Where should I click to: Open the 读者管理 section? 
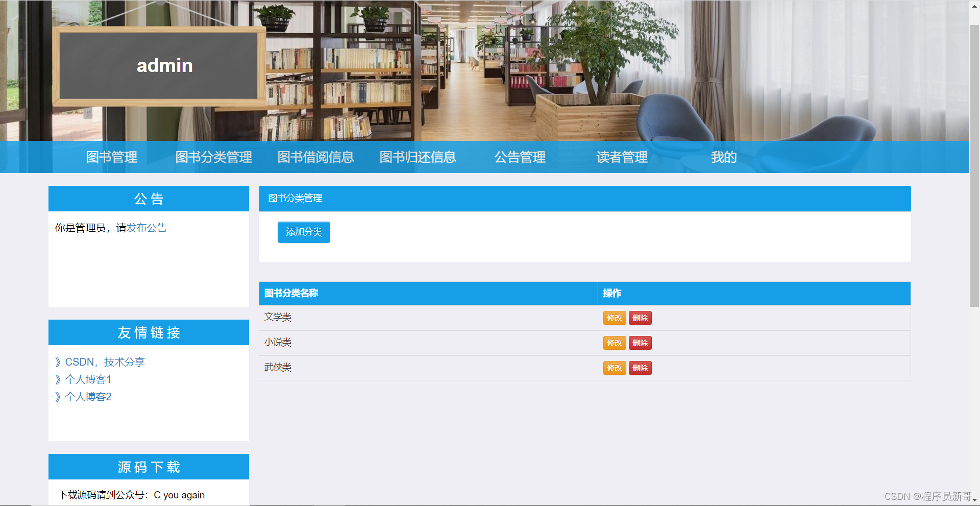621,157
